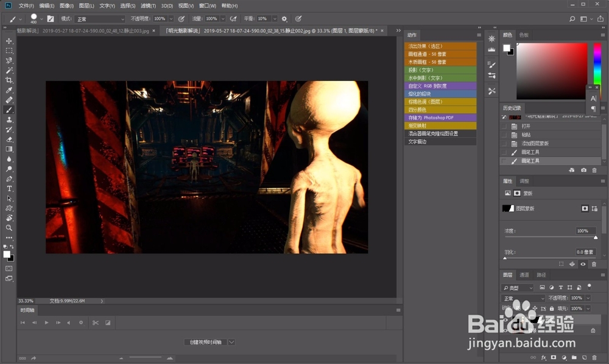Toggle Quick Mask mode

(9, 268)
